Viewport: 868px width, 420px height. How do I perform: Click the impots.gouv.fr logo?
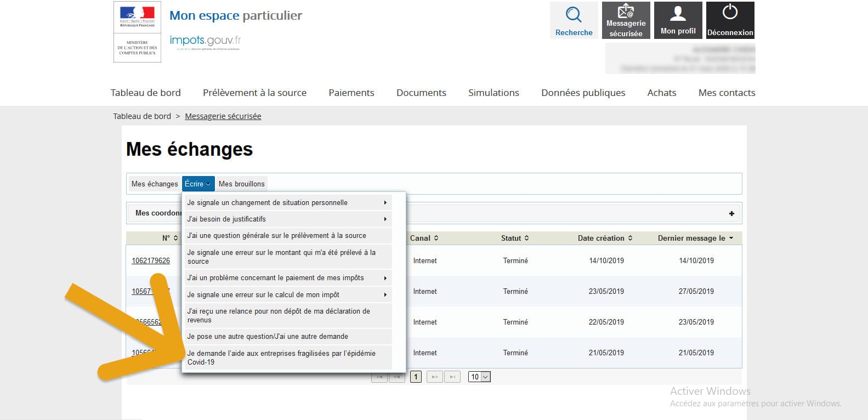coord(205,42)
